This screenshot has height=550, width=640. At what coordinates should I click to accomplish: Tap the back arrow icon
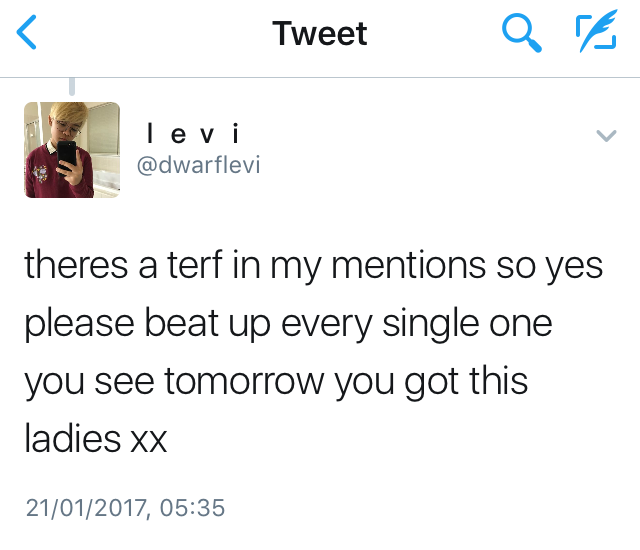[x=28, y=35]
